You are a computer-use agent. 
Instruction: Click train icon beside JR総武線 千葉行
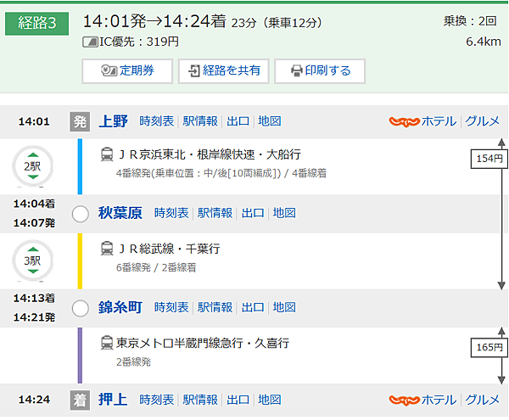point(107,249)
